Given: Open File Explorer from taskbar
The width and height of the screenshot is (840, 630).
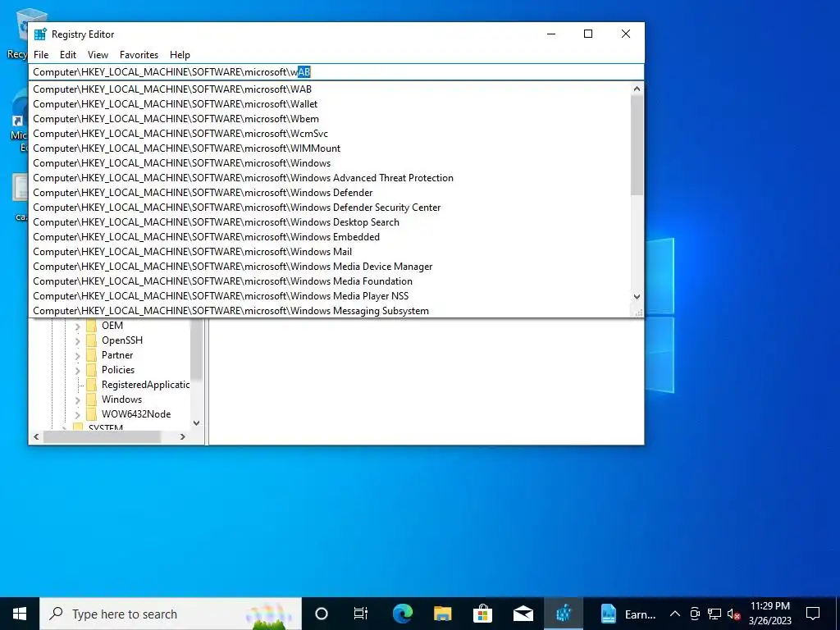Looking at the screenshot, I should tap(442, 614).
